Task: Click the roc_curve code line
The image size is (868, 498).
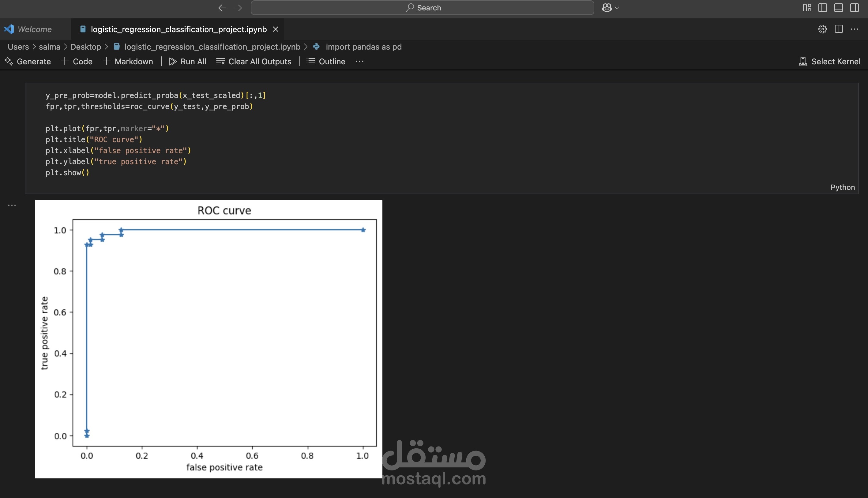Action: click(x=149, y=107)
